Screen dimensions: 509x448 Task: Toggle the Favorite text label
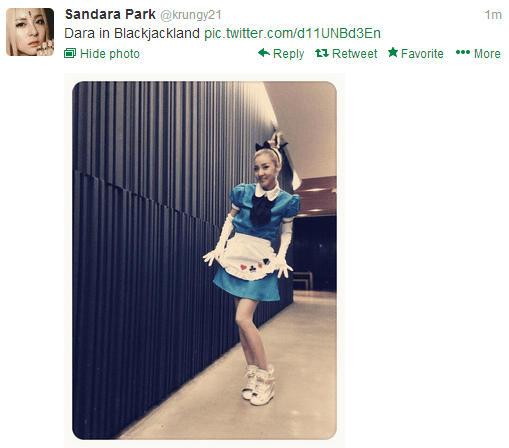tap(422, 54)
